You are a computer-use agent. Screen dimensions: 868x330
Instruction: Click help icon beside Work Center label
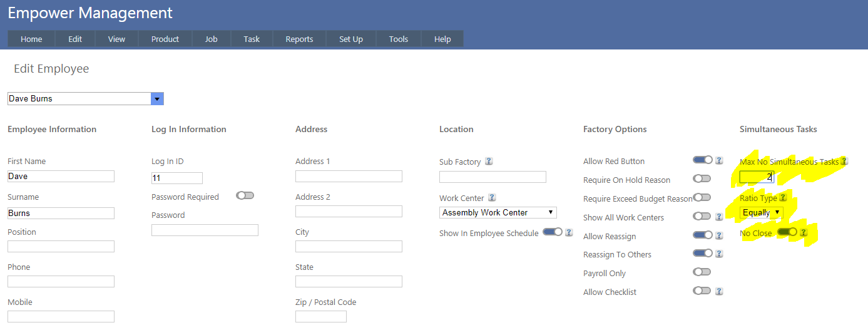(x=492, y=198)
